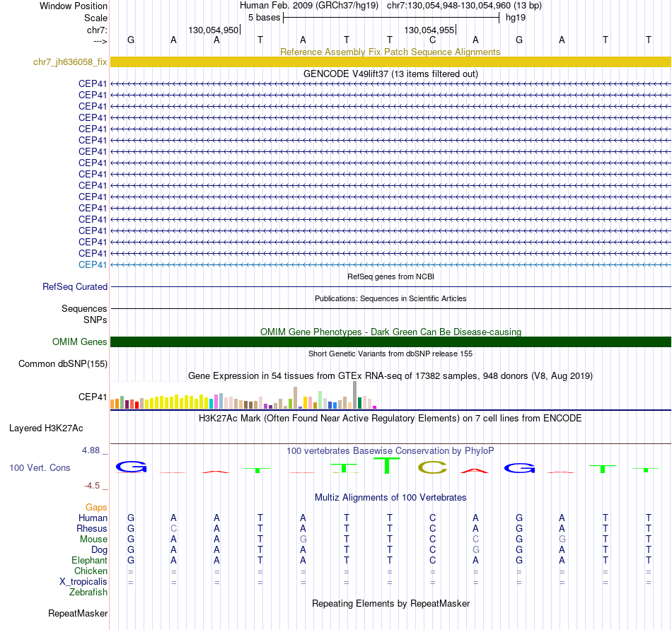Click the GENCODE V49lift37 track title
Screen dimensions: 672x630
[x=390, y=74]
